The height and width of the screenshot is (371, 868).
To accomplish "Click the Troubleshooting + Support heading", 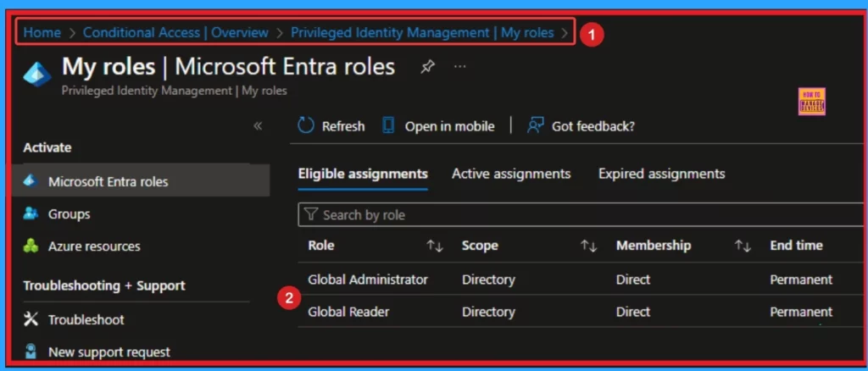I will point(104,285).
